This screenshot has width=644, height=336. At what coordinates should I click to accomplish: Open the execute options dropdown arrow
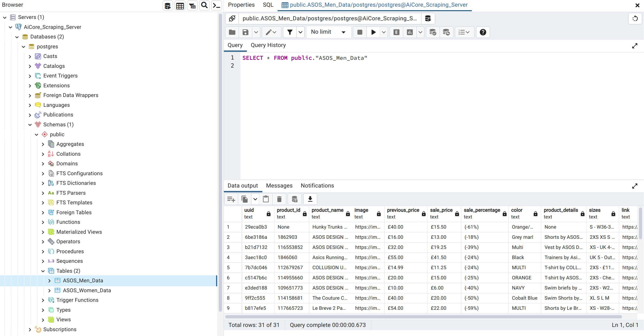coord(384,32)
